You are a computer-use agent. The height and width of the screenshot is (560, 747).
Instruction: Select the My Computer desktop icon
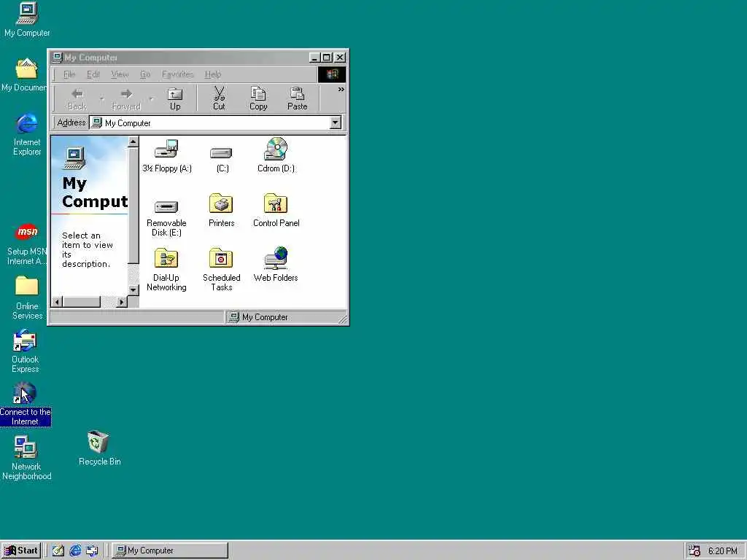tap(27, 20)
